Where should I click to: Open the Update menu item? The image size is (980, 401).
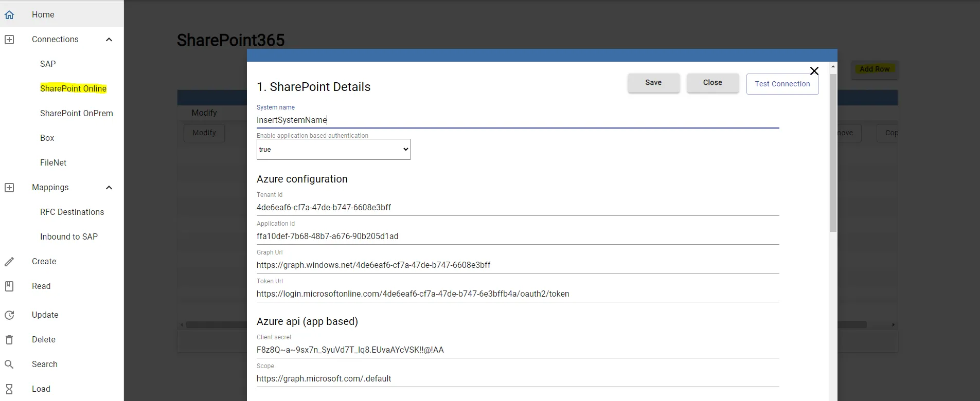click(45, 315)
